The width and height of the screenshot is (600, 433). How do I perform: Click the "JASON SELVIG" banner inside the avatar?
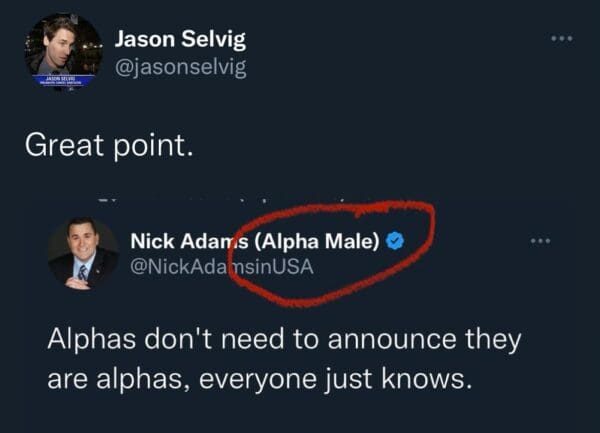point(62,77)
